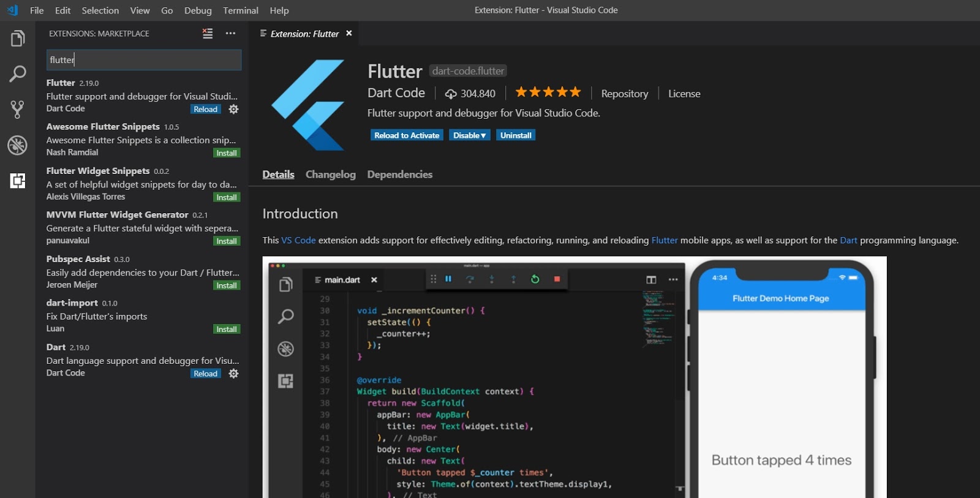Select Dart 2.19.0 list entry
Image resolution: width=980 pixels, height=498 pixels.
click(142, 360)
